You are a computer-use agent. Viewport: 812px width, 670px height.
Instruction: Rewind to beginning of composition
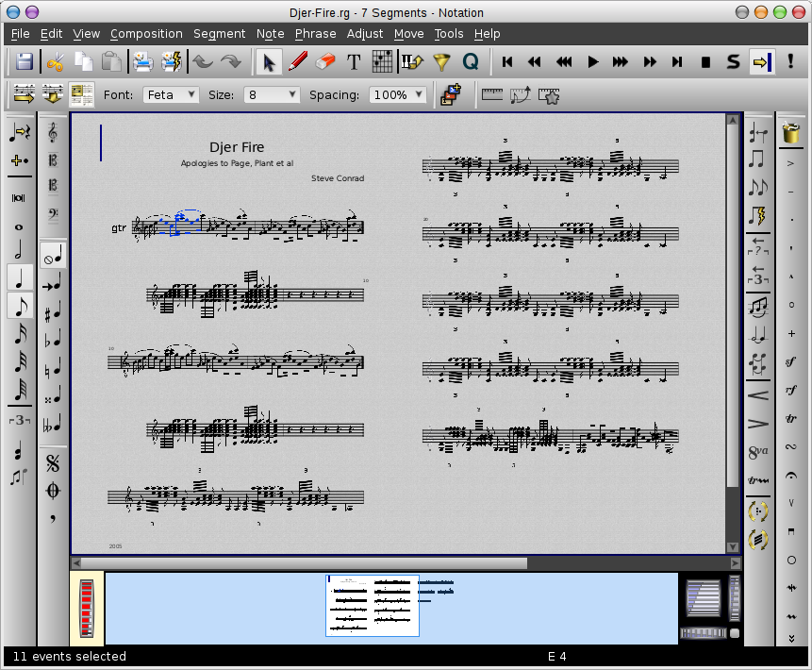(507, 62)
